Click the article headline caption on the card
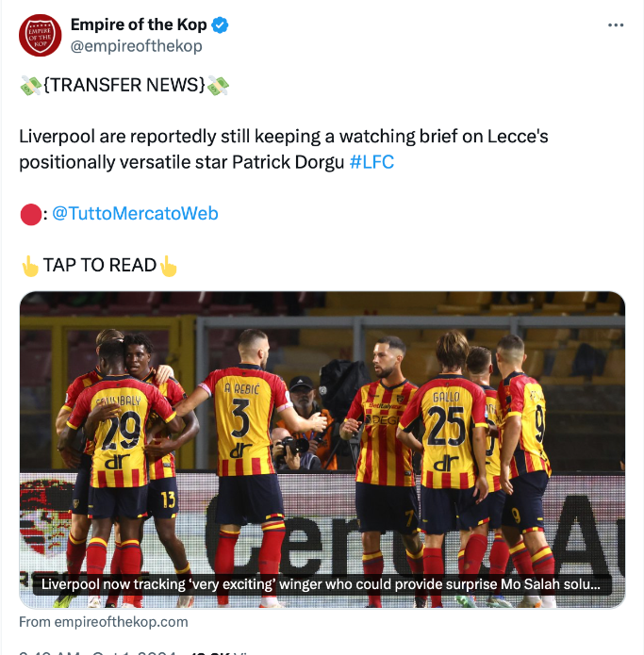The image size is (644, 655). [321, 584]
